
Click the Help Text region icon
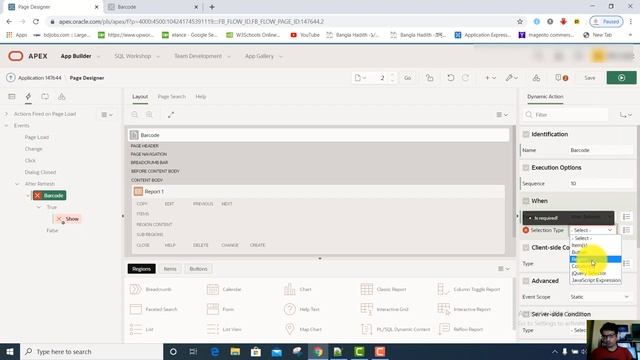tap(290, 309)
